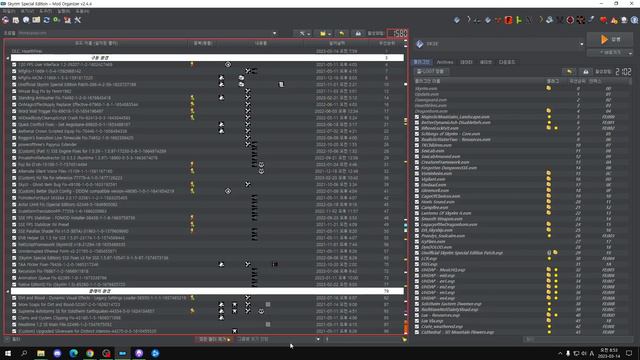Open the instance manager toolbar icon
Viewport: 640px width, 360px height.
coord(6,20)
